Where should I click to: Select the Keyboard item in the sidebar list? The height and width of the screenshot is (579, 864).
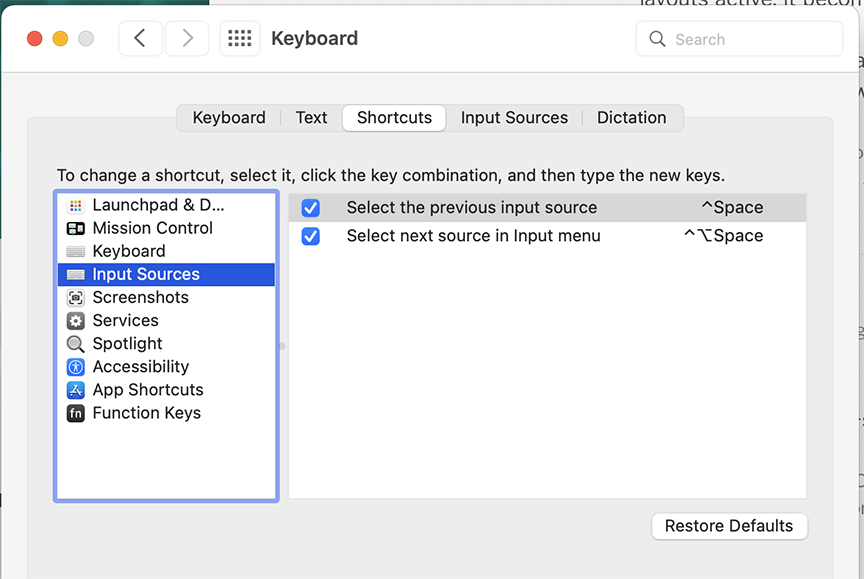[x=129, y=251]
